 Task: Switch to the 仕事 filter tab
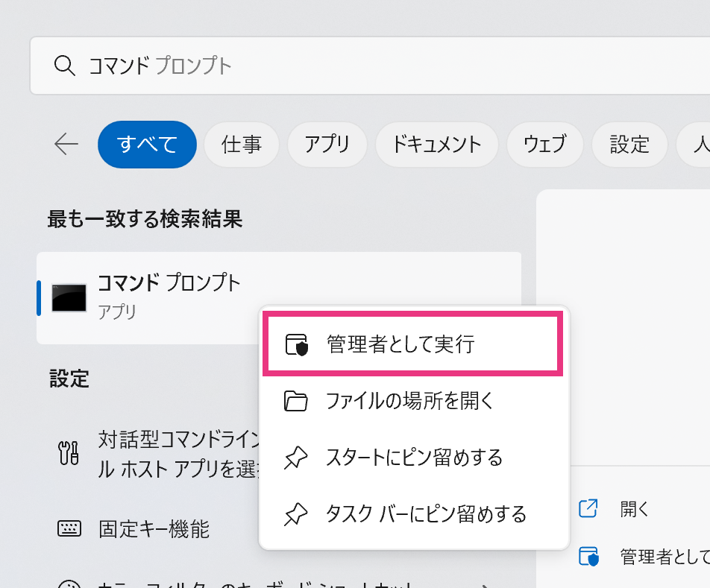[x=242, y=145]
